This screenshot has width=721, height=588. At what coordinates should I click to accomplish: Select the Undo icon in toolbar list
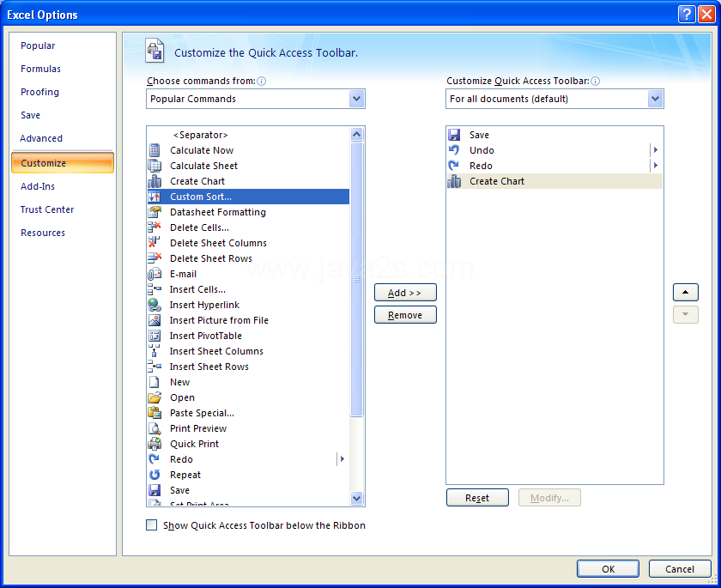(454, 150)
